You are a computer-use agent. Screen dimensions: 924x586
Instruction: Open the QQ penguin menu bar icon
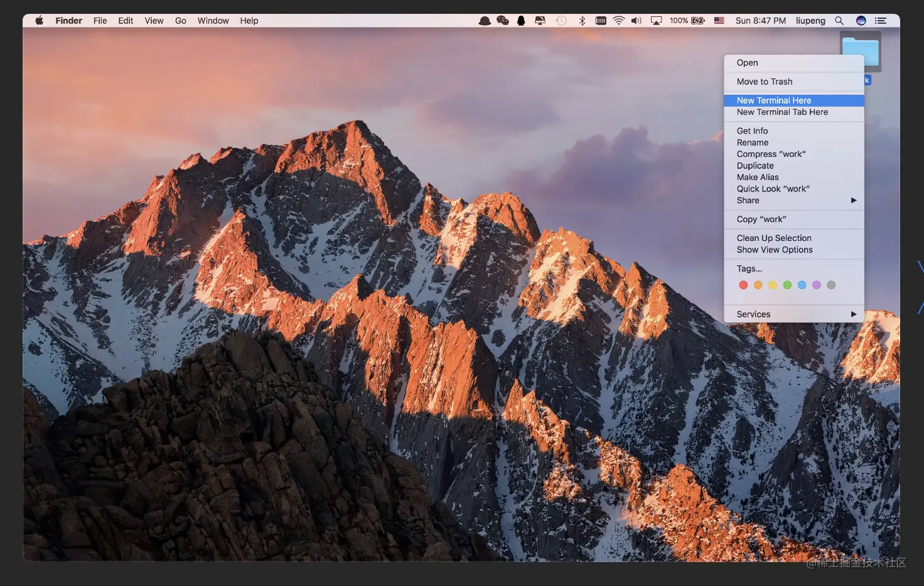click(521, 21)
